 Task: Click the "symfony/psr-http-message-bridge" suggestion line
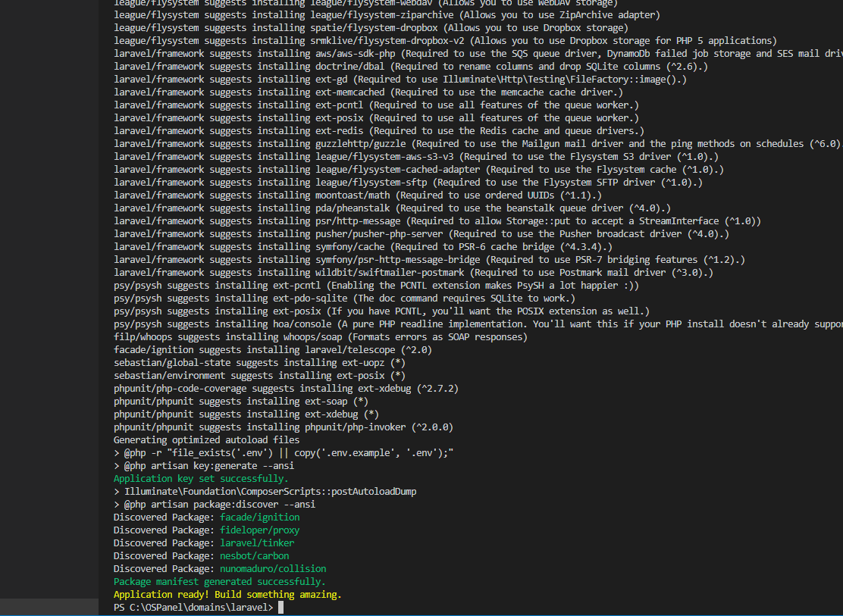pyautogui.click(x=430, y=259)
